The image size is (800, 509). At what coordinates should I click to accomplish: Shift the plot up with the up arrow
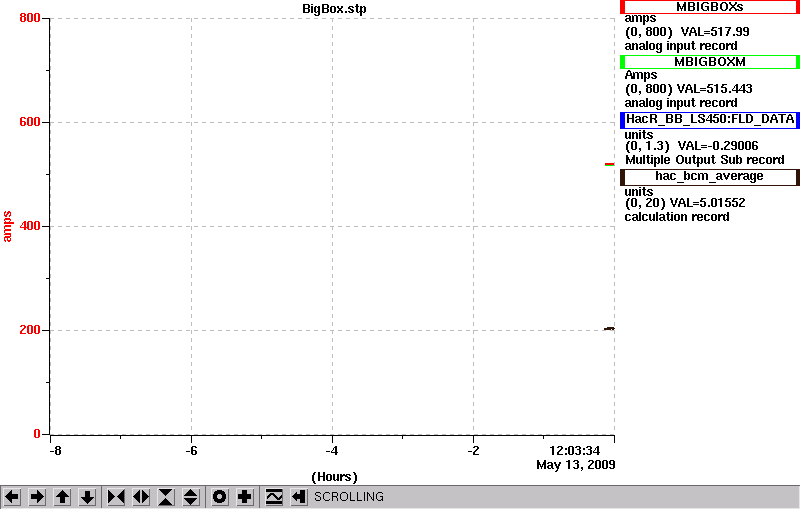(x=62, y=496)
